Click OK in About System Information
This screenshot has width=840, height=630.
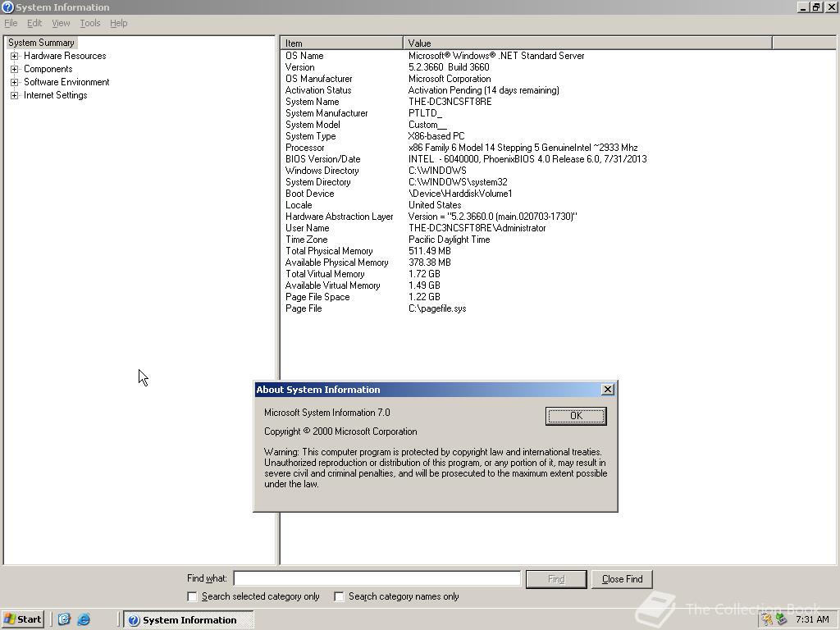coord(576,416)
